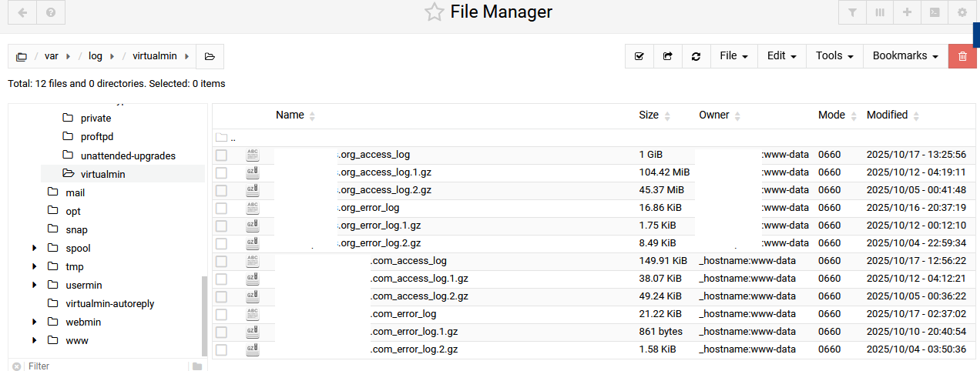The height and width of the screenshot is (371, 980).
Task: Click the filter funnel icon at top right
Action: [x=852, y=12]
